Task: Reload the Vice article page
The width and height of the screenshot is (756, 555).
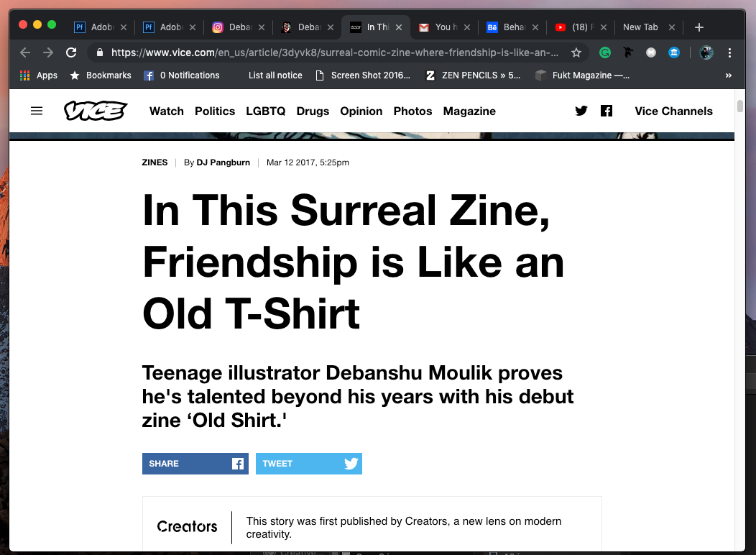Action: click(71, 52)
